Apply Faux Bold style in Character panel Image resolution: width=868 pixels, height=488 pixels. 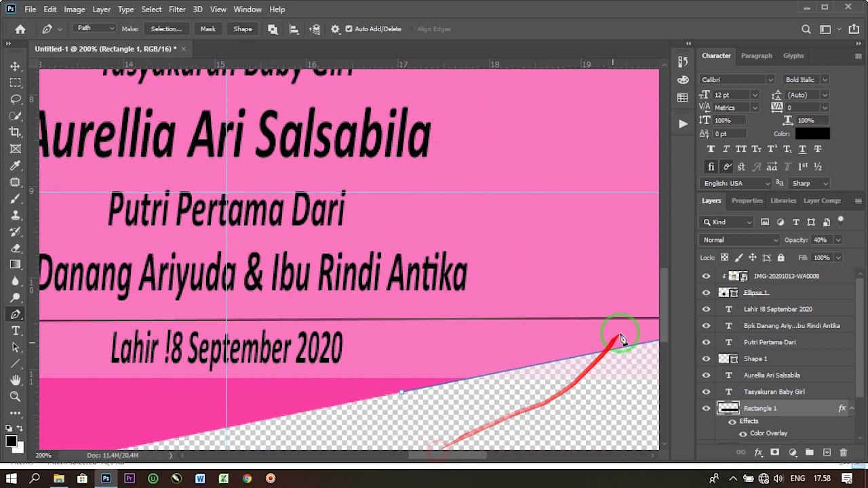click(711, 149)
